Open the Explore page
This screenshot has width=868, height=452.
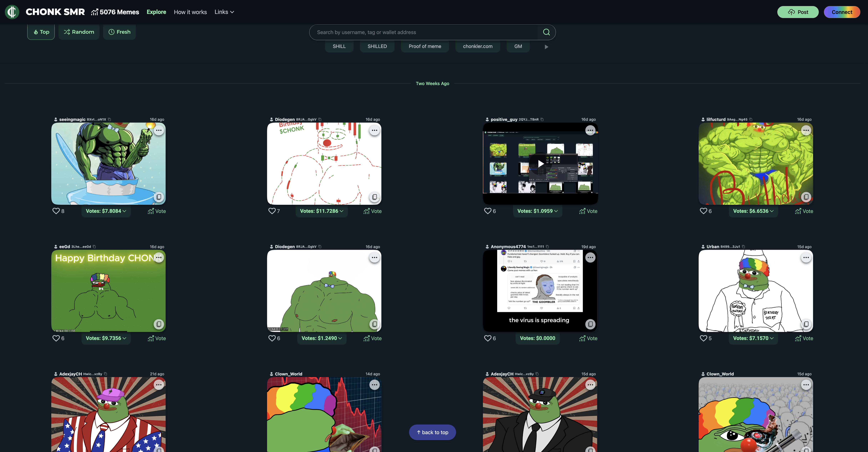[x=156, y=12]
